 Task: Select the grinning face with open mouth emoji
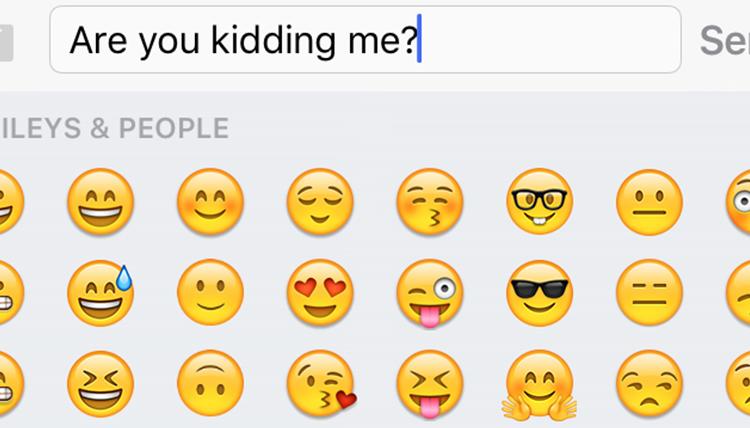coord(100,201)
